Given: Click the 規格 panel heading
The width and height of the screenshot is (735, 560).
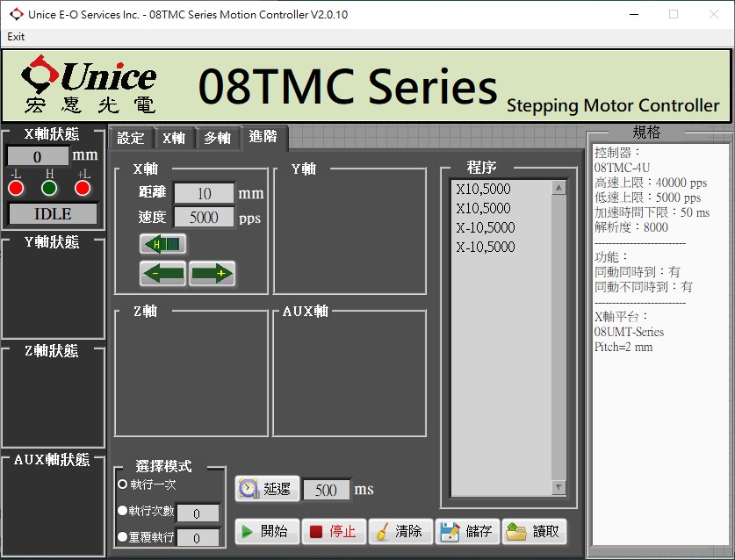Looking at the screenshot, I should point(646,132).
